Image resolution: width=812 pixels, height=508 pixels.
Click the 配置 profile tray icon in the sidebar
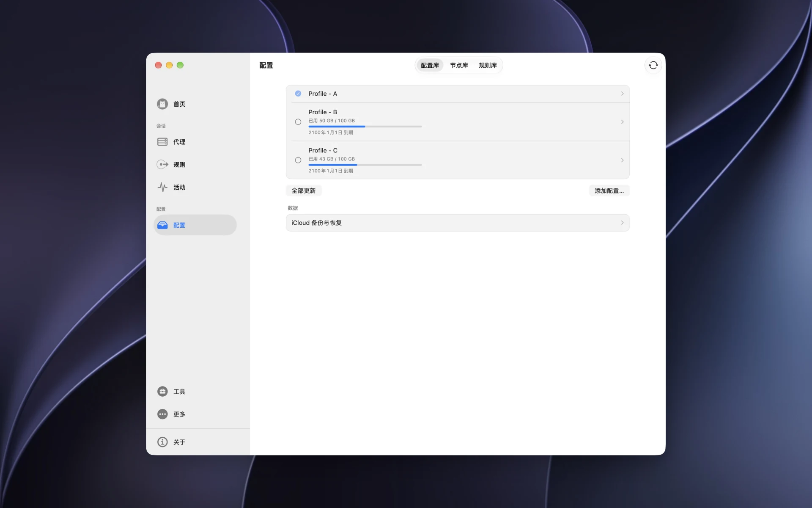(162, 225)
